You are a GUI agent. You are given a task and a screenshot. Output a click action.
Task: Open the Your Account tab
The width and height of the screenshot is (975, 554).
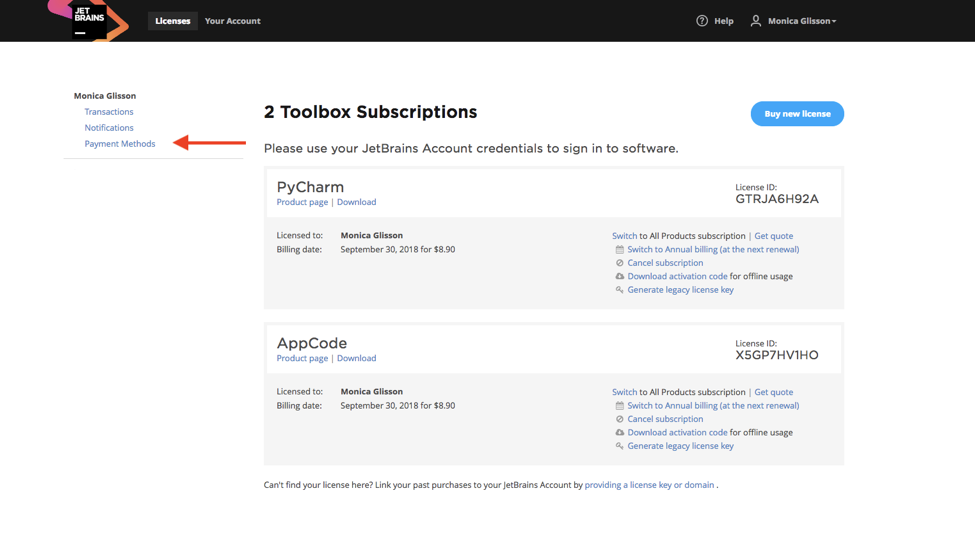pyautogui.click(x=233, y=21)
